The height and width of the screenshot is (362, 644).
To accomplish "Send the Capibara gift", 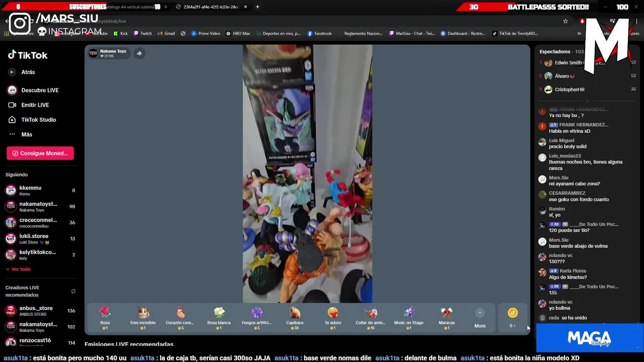I will [x=295, y=318].
